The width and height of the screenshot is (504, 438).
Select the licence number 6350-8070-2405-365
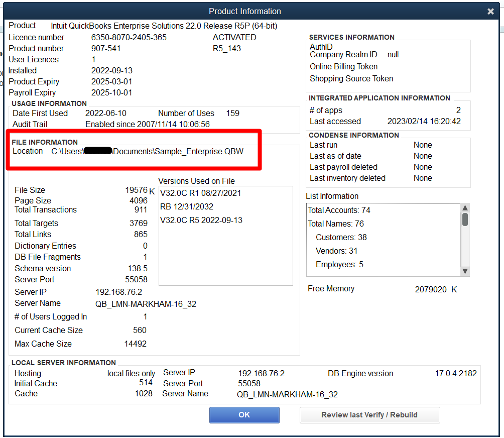[129, 37]
